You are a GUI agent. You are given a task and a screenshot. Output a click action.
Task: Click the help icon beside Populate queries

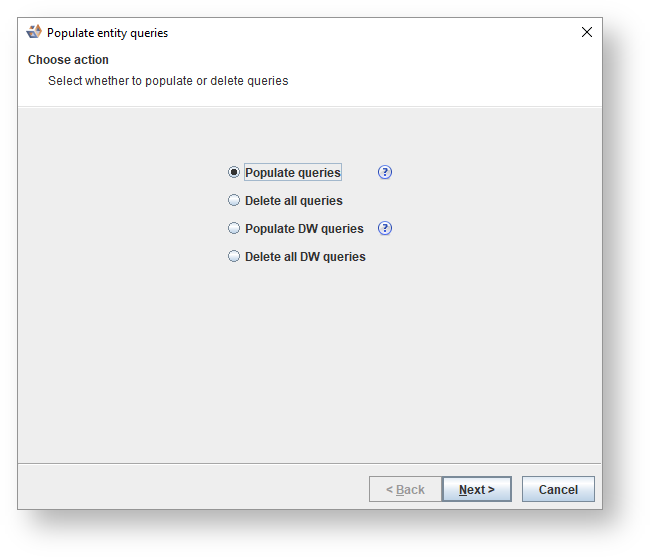click(385, 172)
